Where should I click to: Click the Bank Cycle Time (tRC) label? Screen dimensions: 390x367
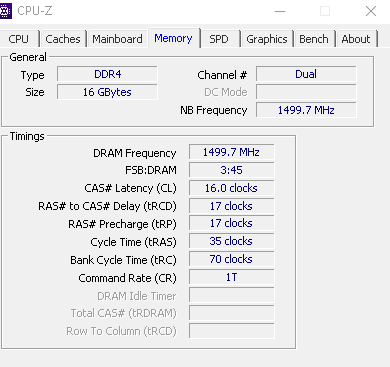pyautogui.click(x=123, y=260)
